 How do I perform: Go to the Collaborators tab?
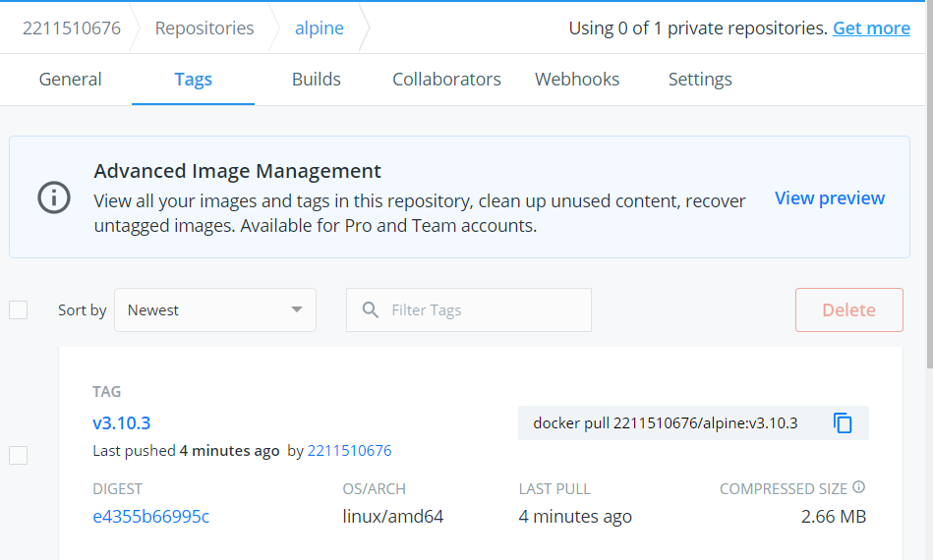446,80
